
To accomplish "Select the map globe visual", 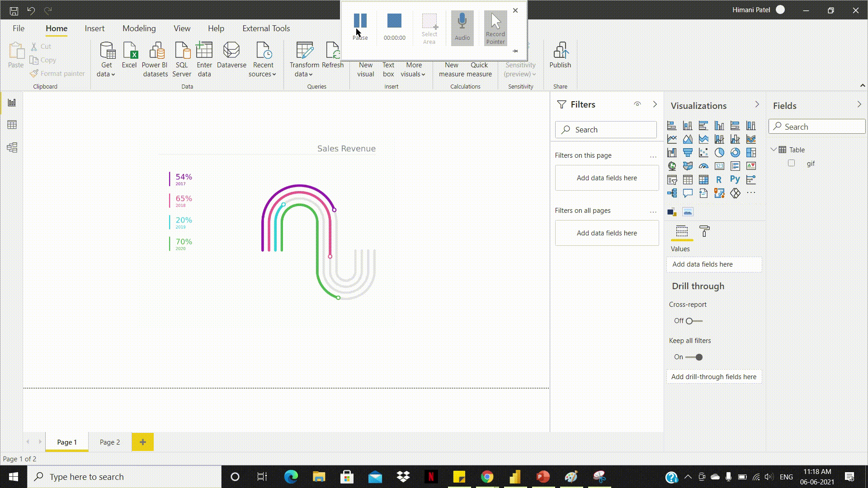I will click(672, 166).
